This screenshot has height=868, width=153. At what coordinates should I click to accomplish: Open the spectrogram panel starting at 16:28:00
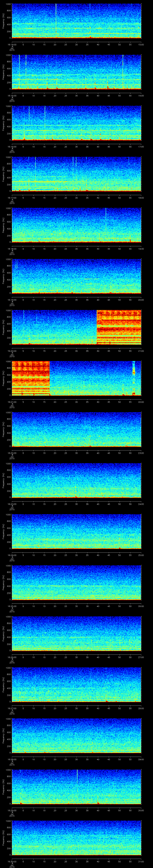(76, 736)
